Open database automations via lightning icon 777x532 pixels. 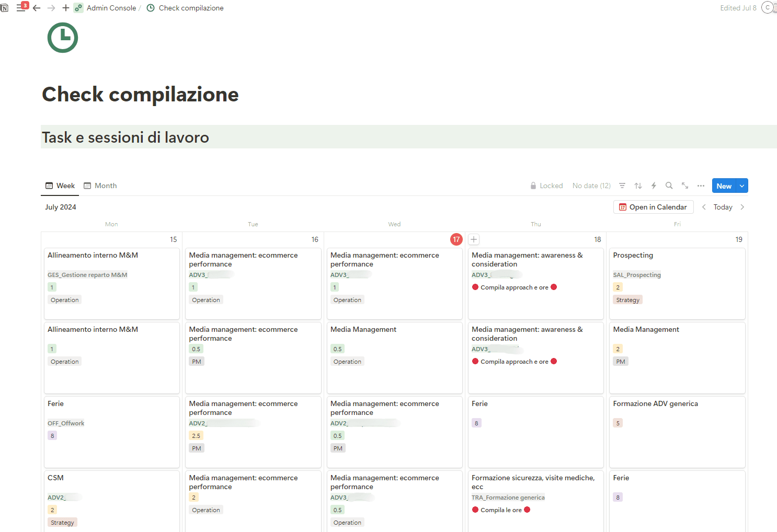pyautogui.click(x=654, y=186)
